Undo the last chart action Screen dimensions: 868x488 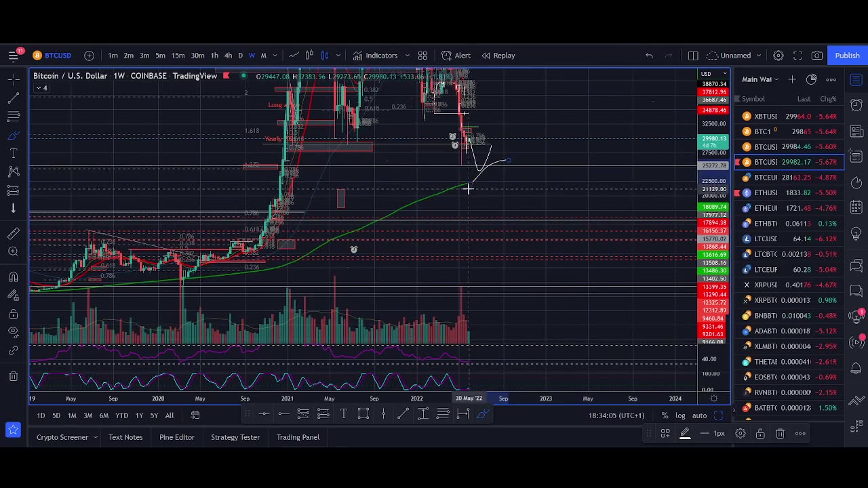pos(649,56)
